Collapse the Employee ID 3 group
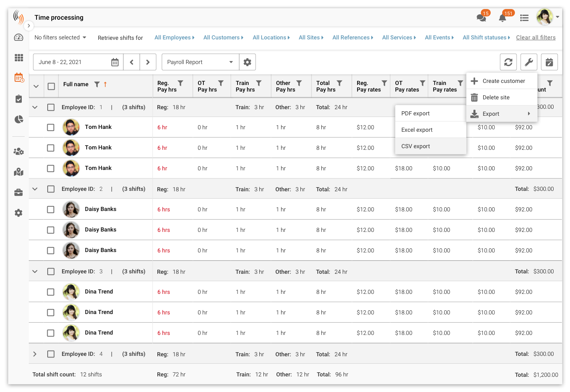Image resolution: width=570 pixels, height=392 pixels. pos(35,271)
